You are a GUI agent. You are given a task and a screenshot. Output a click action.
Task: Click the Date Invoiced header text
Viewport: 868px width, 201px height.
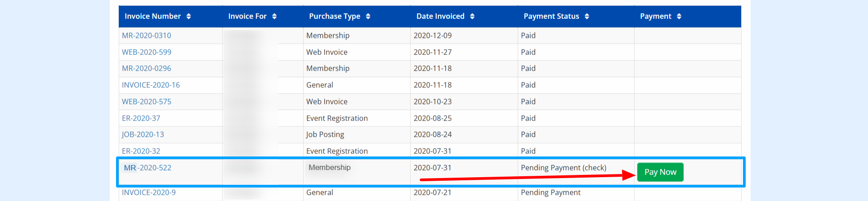[x=440, y=16]
